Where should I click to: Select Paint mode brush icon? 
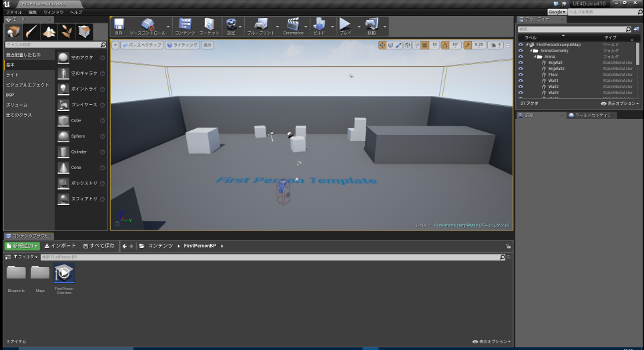pos(31,31)
